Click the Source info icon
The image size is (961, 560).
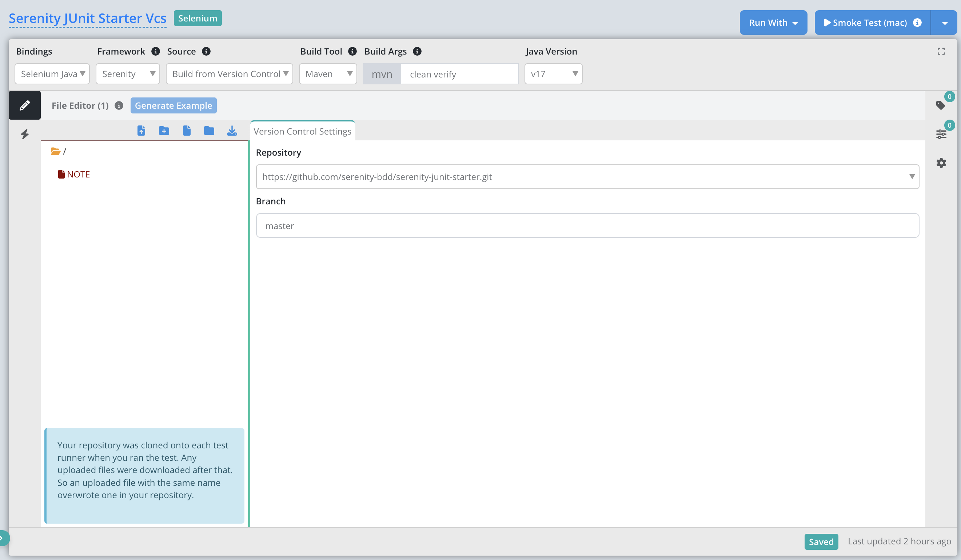(x=206, y=51)
